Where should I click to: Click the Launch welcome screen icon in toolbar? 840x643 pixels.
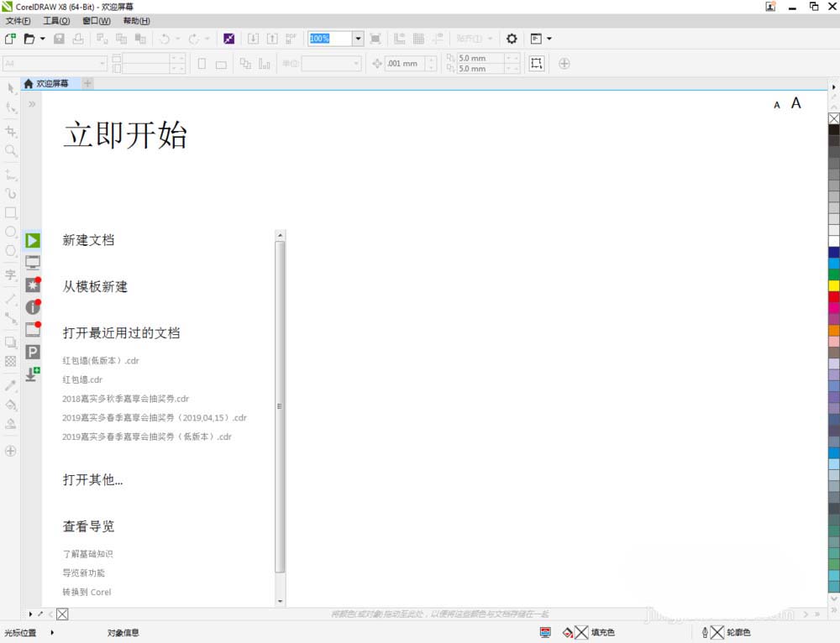tap(228, 39)
